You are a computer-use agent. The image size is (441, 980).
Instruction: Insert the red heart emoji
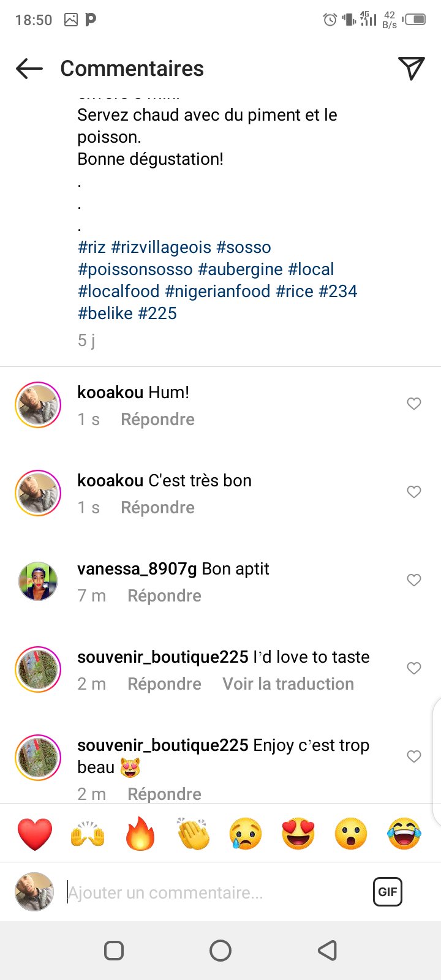(x=35, y=834)
